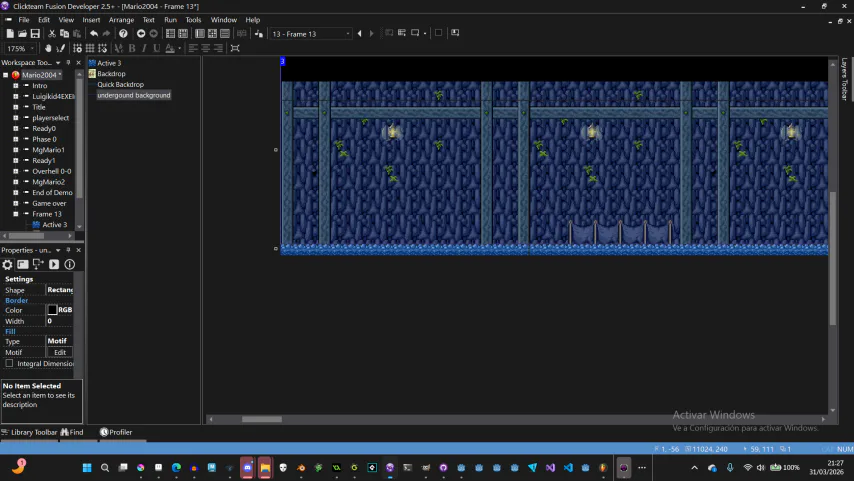Go back with the round Back arrow

141,34
